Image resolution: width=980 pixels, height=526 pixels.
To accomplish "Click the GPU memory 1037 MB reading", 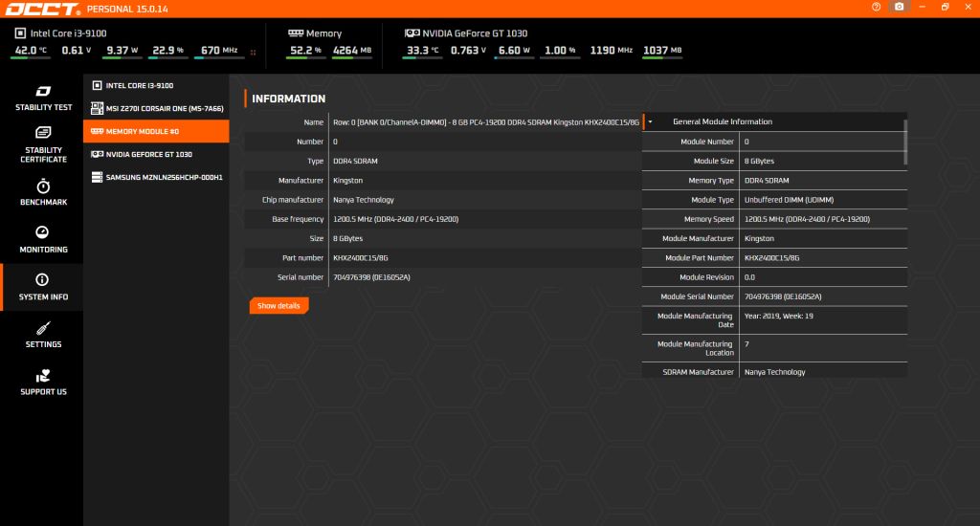I will click(x=662, y=51).
